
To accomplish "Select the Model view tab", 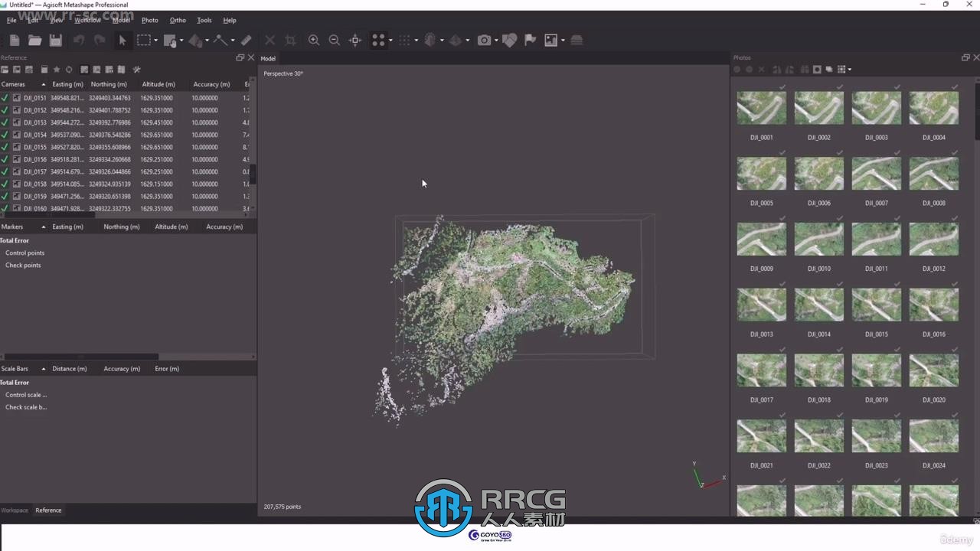I will coord(268,58).
